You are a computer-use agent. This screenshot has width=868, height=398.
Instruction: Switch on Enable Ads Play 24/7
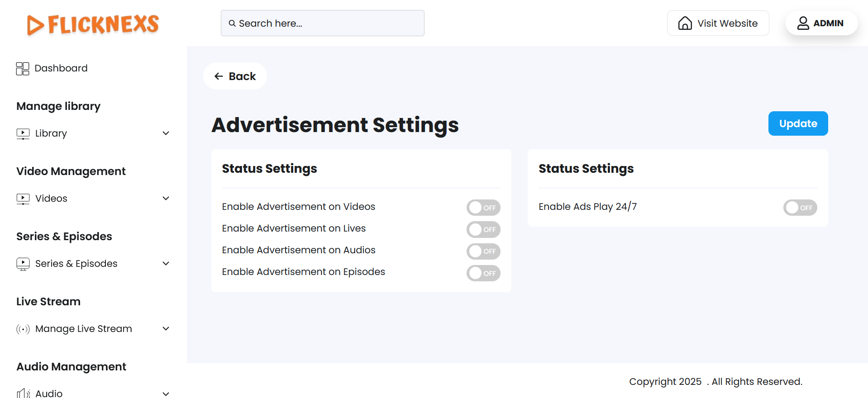(x=800, y=208)
